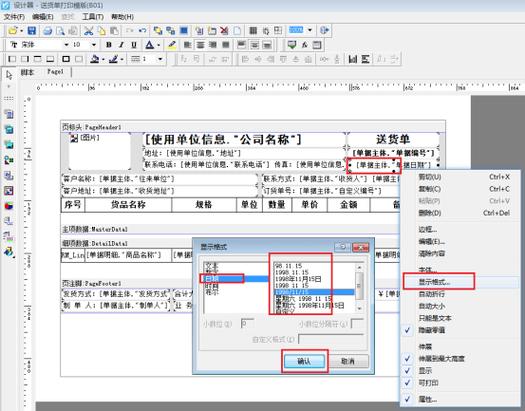This screenshot has width=525, height=411.
Task: Apply Italic with the I icon
Action: coord(121,45)
